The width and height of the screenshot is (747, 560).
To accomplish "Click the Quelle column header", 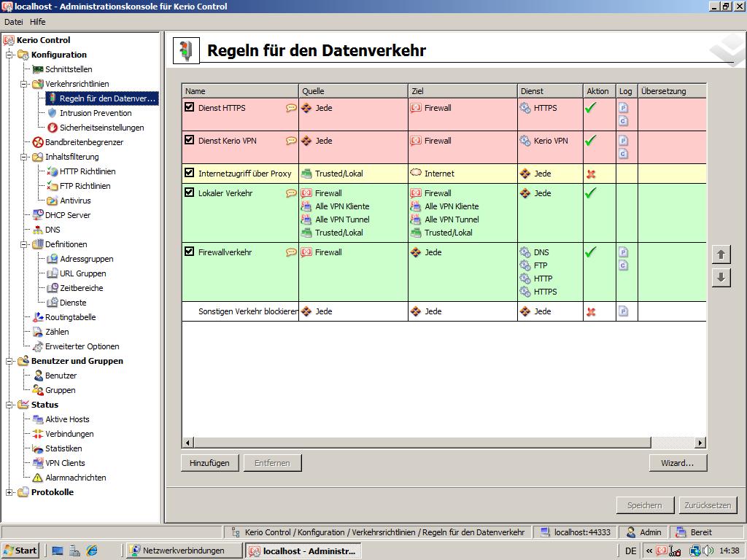I will pos(354,91).
